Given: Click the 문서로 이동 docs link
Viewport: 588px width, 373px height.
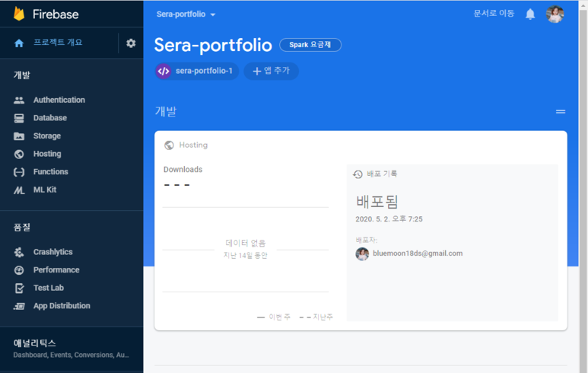Looking at the screenshot, I should (x=494, y=14).
